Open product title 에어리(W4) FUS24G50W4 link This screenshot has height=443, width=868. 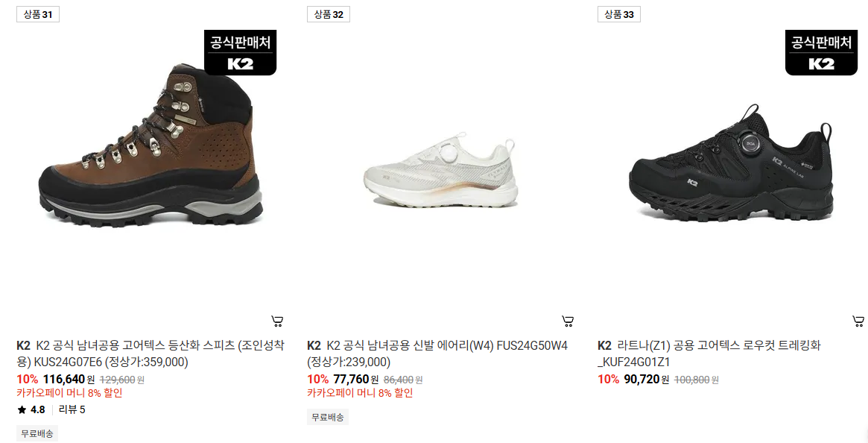pos(437,354)
